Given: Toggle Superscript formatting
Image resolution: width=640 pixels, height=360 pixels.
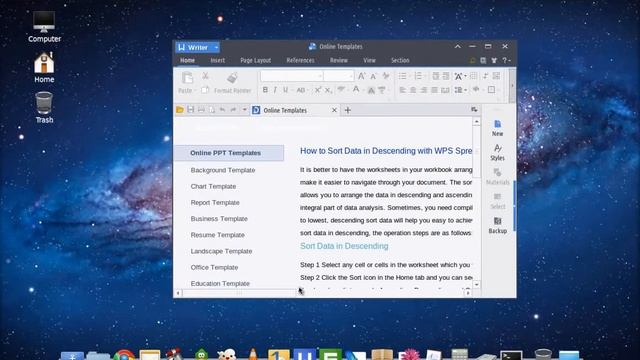Looking at the screenshot, I should pyautogui.click(x=318, y=90).
